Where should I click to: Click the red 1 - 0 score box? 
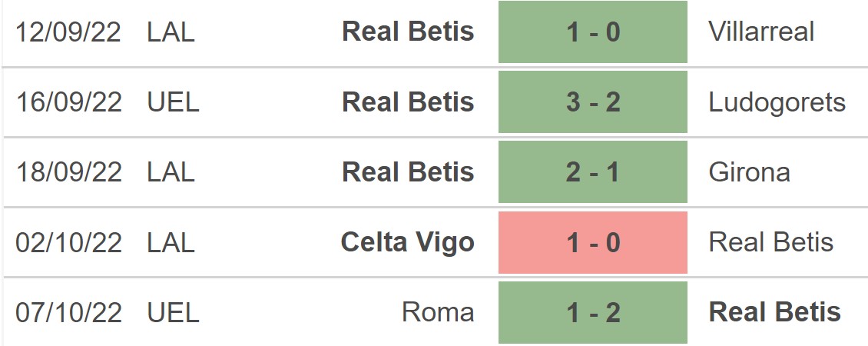point(592,243)
